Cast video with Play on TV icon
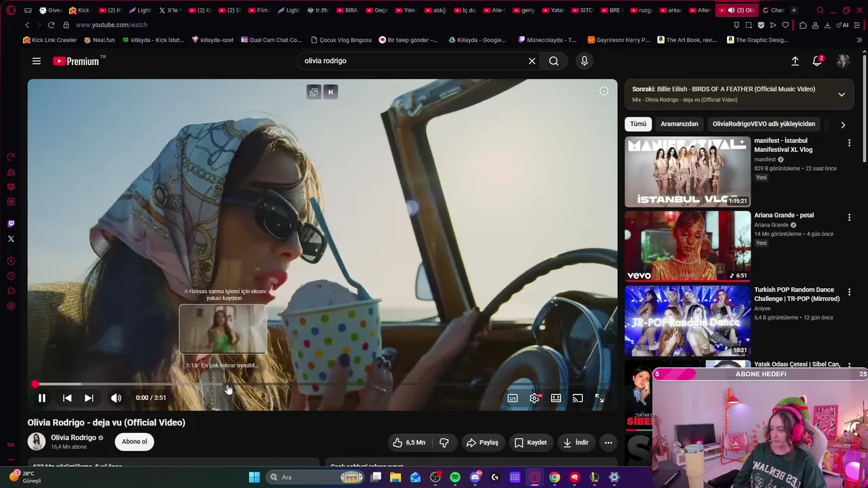868x488 pixels. coord(578,398)
